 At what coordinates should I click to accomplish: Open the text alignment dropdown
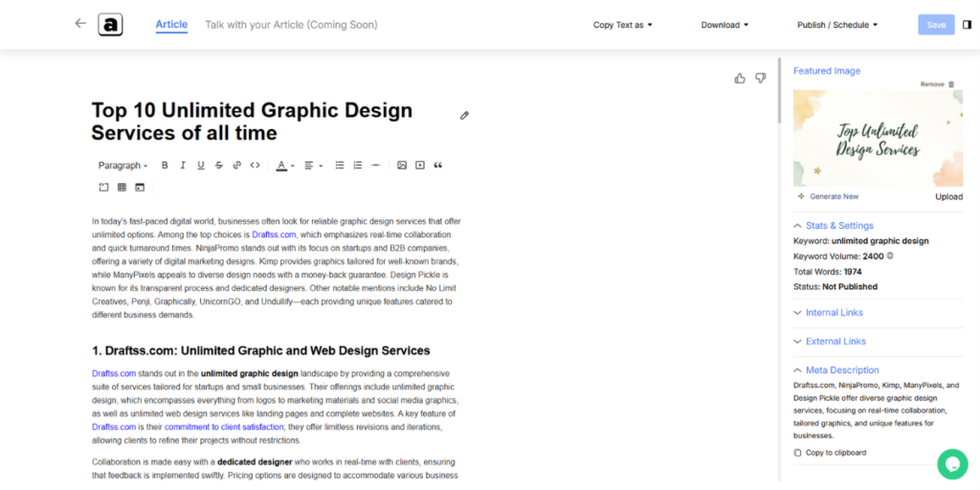pyautogui.click(x=313, y=166)
